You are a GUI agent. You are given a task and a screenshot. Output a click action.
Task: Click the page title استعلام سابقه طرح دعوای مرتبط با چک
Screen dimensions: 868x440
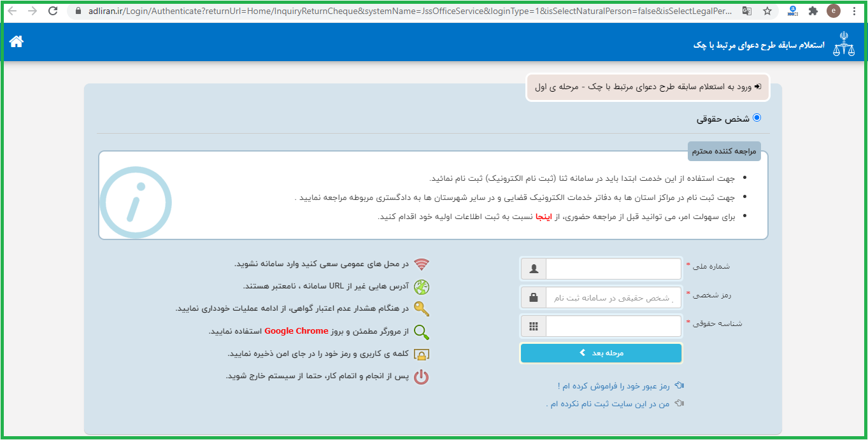point(758,46)
